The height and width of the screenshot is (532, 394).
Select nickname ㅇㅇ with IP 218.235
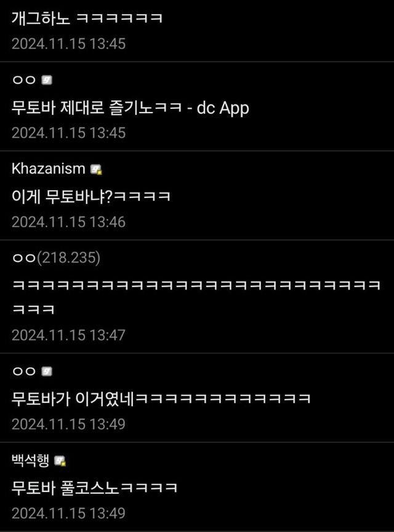[24, 258]
